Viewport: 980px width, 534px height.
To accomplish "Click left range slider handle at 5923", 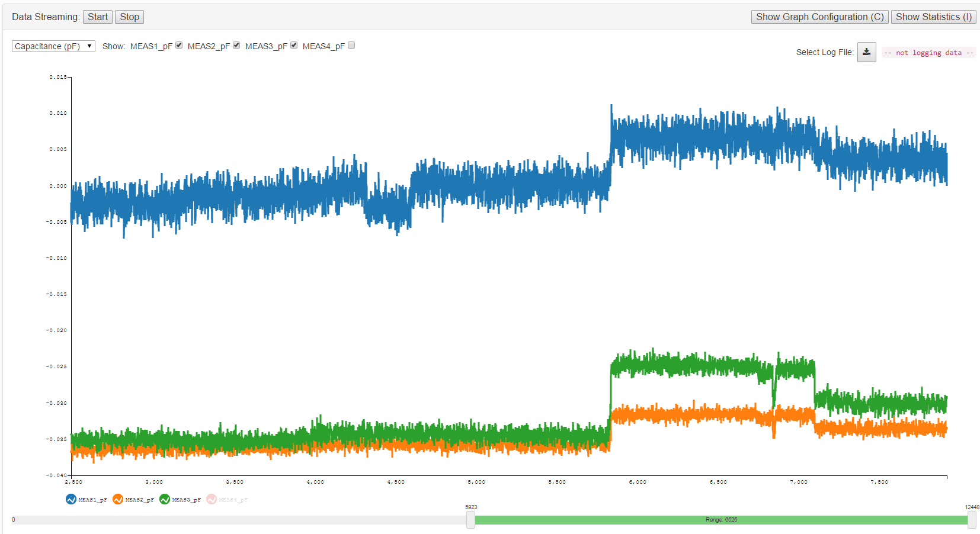I will [x=470, y=520].
